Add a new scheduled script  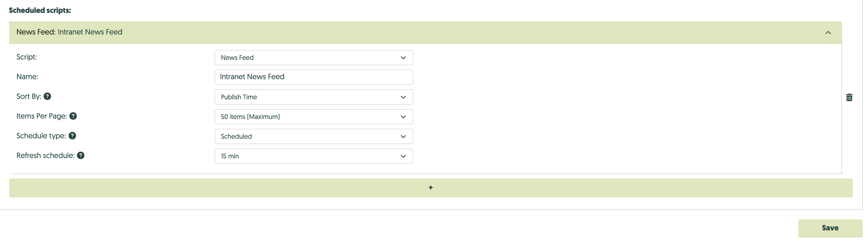pyautogui.click(x=431, y=188)
